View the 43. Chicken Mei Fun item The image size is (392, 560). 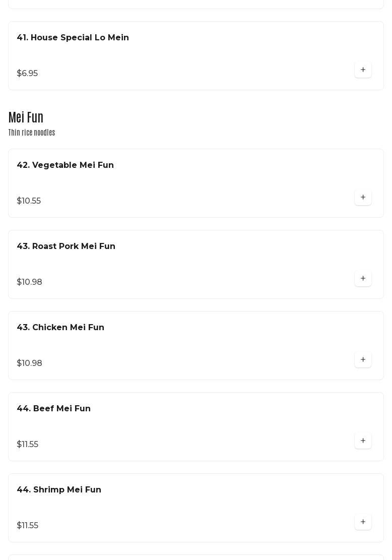pos(60,328)
